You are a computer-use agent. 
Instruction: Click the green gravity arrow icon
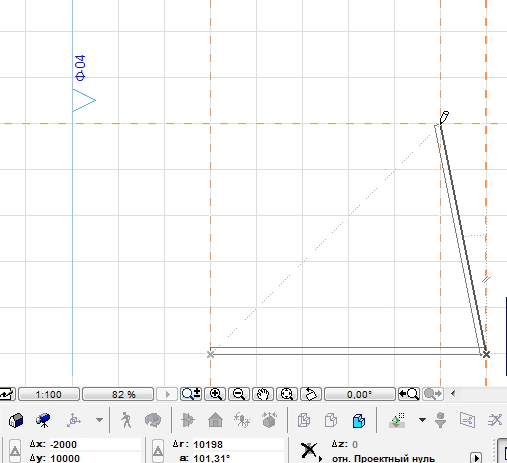397,420
